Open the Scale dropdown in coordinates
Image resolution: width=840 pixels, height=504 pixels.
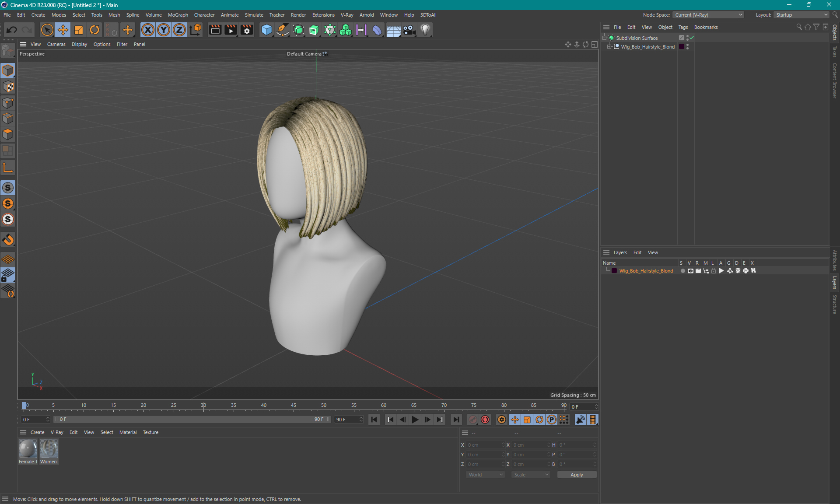(529, 475)
